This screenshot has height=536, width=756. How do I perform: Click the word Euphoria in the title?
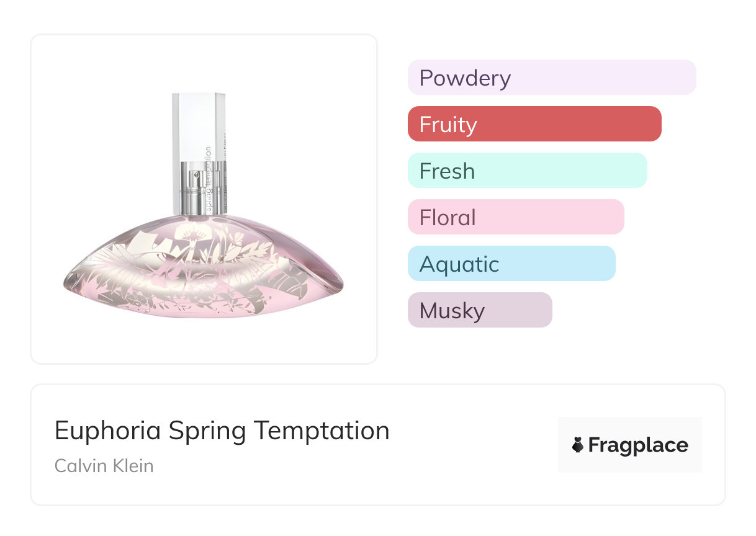109,431
